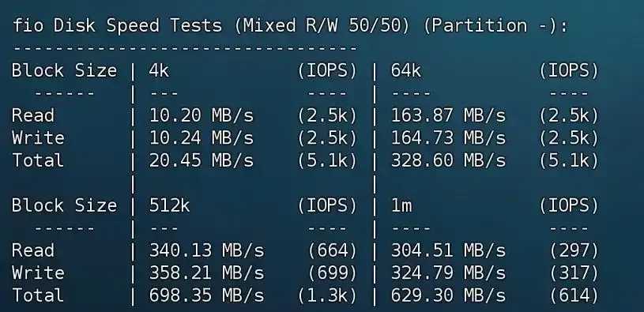Click the 512k block size header

pyautogui.click(x=169, y=205)
